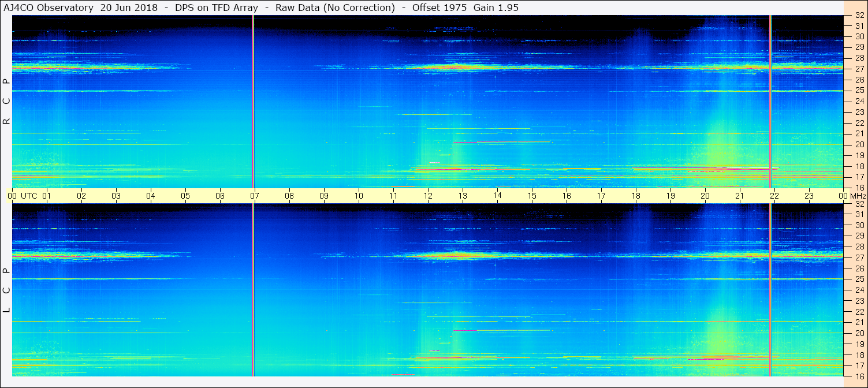Click 16 MHz tick on LCP frequency scale
The height and width of the screenshot is (388, 868).
coord(859,376)
